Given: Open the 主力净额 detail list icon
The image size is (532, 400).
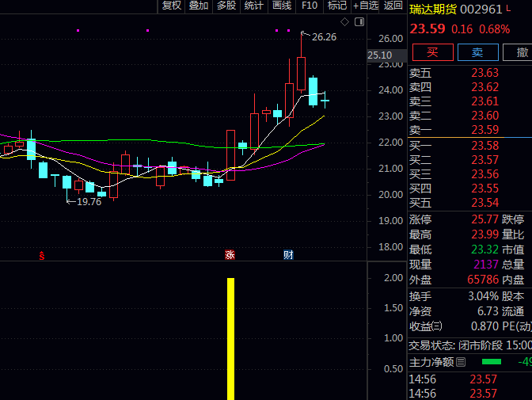Looking at the screenshot, I should coord(461,362).
